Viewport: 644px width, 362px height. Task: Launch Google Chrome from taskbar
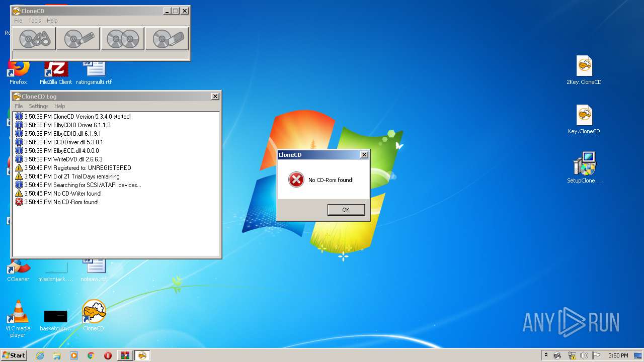pos(91,355)
